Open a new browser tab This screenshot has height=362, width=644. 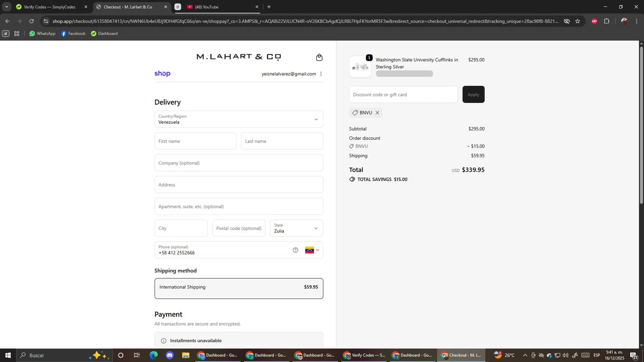click(269, 7)
